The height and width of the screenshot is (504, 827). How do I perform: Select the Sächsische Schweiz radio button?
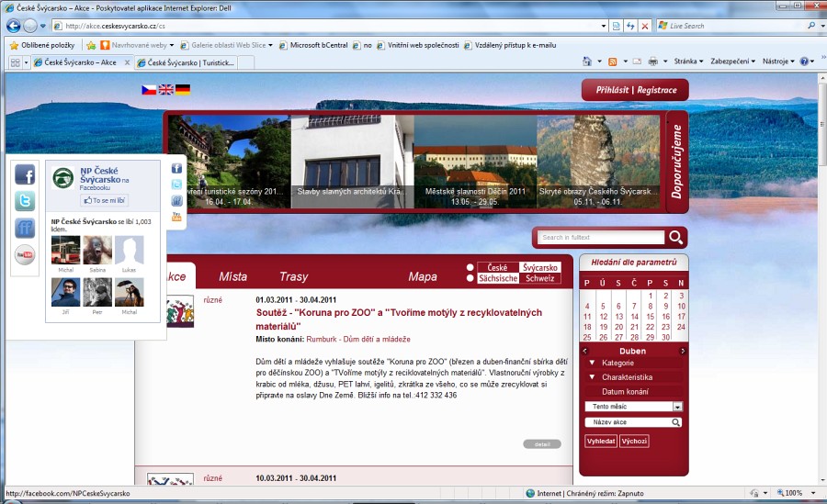tap(470, 278)
